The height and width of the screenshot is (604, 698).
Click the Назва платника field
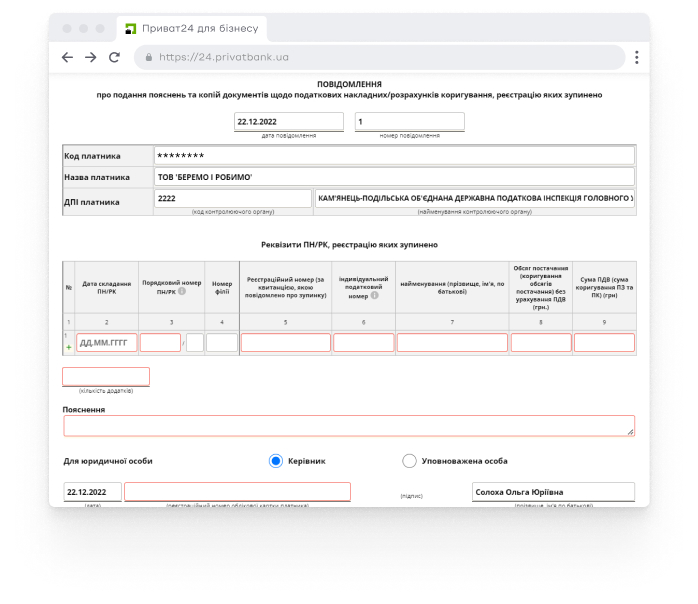(x=394, y=177)
